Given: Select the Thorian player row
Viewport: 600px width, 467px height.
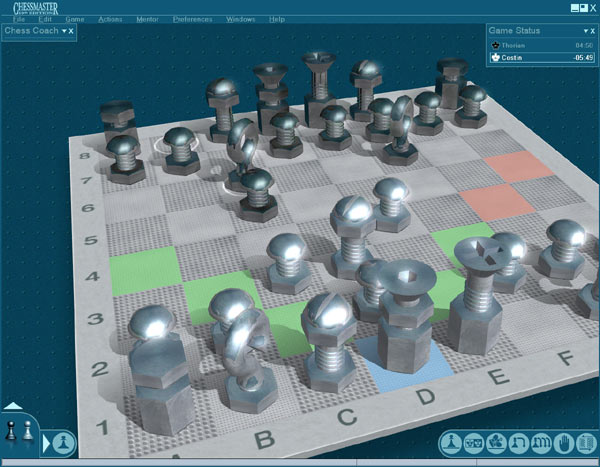Looking at the screenshot, I should [x=542, y=45].
